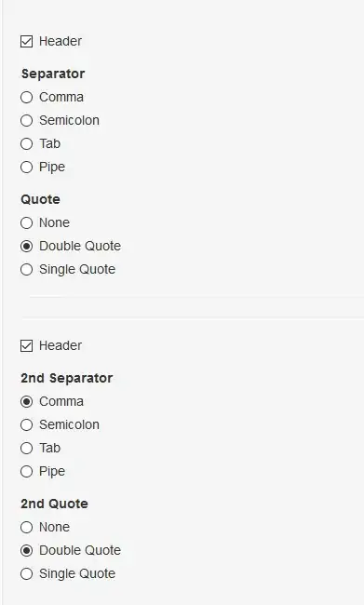Screen dimensions: 364x605
Task: Click the Single Quote label in 2nd Quote
Action: 77,573
